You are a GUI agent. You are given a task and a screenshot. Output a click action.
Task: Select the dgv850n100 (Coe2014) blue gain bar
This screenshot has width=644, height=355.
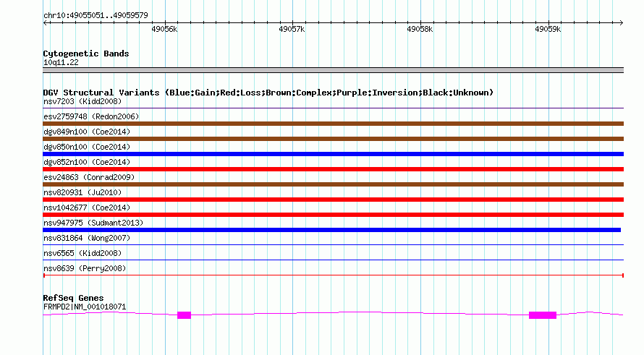pyautogui.click(x=333, y=154)
